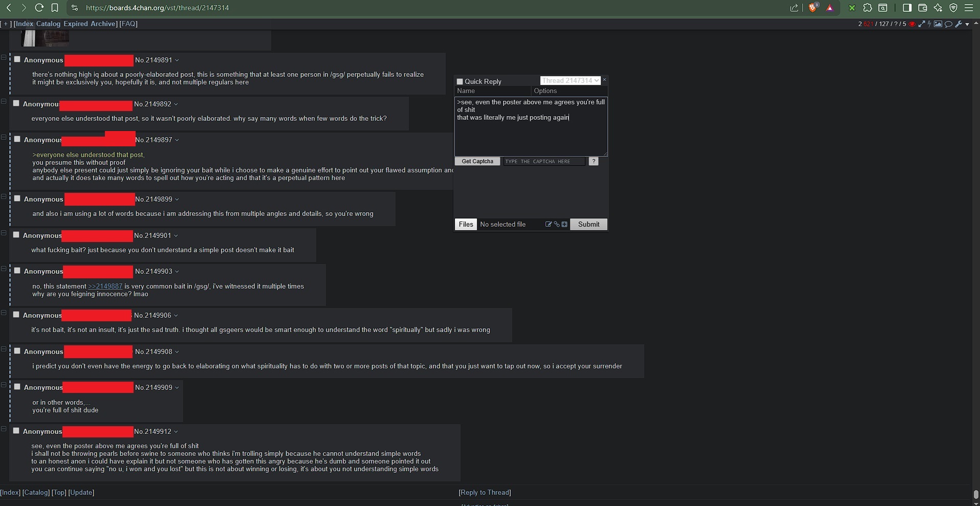The height and width of the screenshot is (506, 980).
Task: Reload the 4chan thread page
Action: tap(39, 8)
